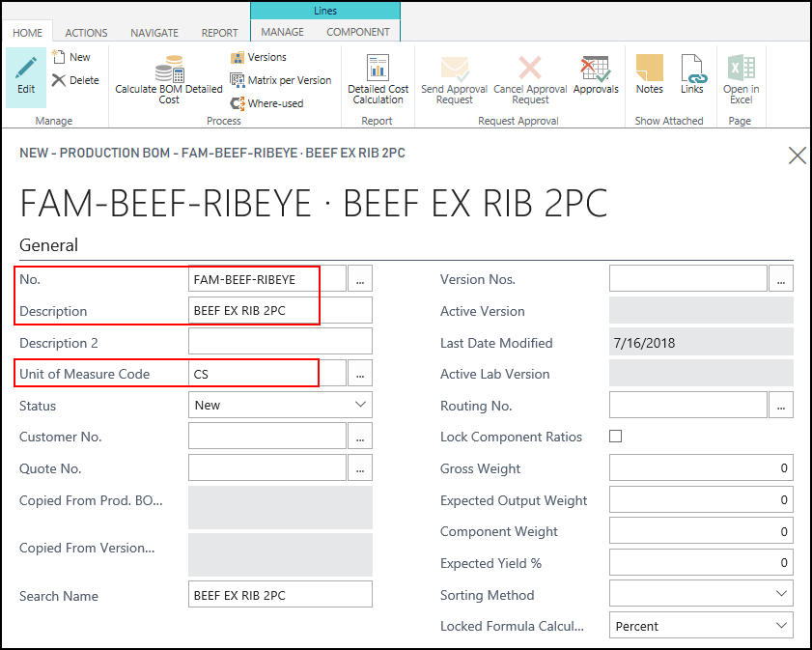Viewport: 812px width, 650px height.
Task: Open the Detailed Cost Calculation report
Action: [378, 77]
